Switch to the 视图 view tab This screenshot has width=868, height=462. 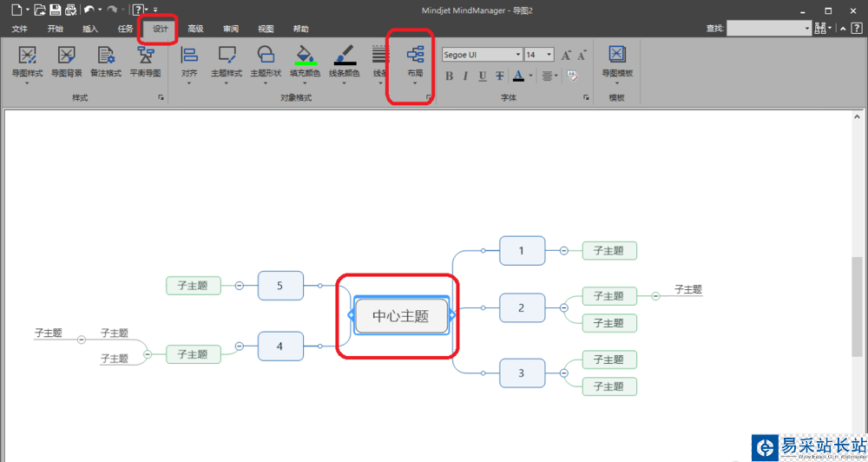coord(266,29)
